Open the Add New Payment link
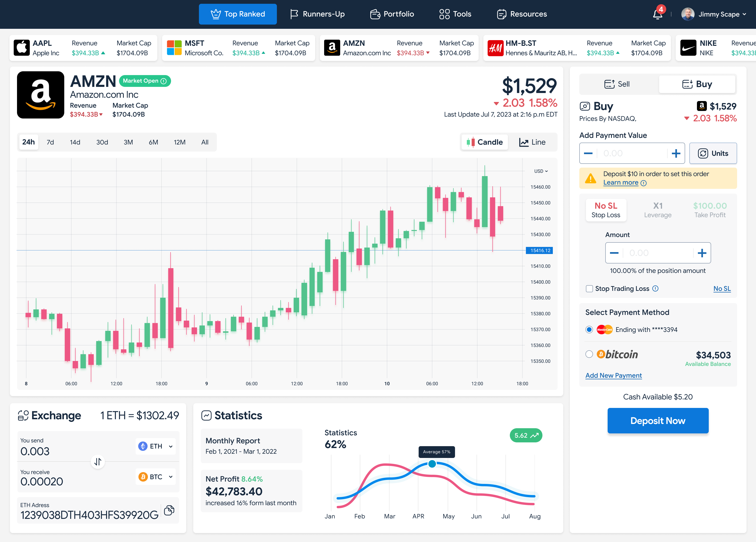This screenshot has height=542, width=756. pyautogui.click(x=613, y=375)
